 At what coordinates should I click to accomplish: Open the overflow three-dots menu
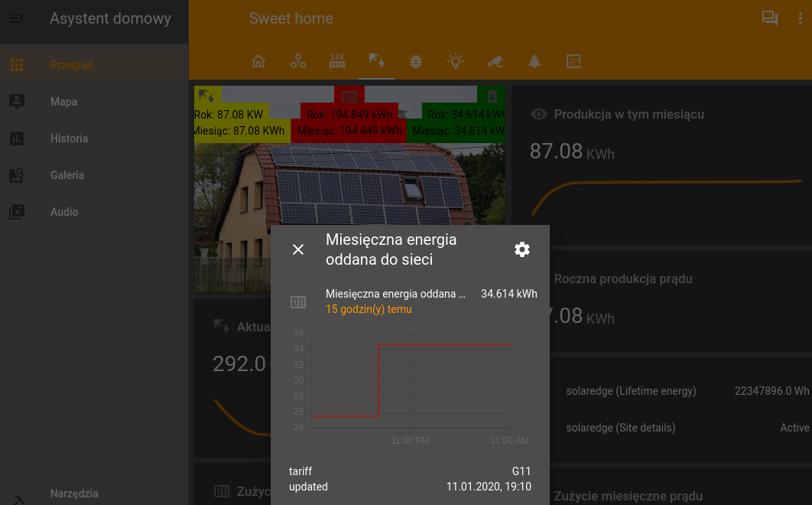click(800, 19)
